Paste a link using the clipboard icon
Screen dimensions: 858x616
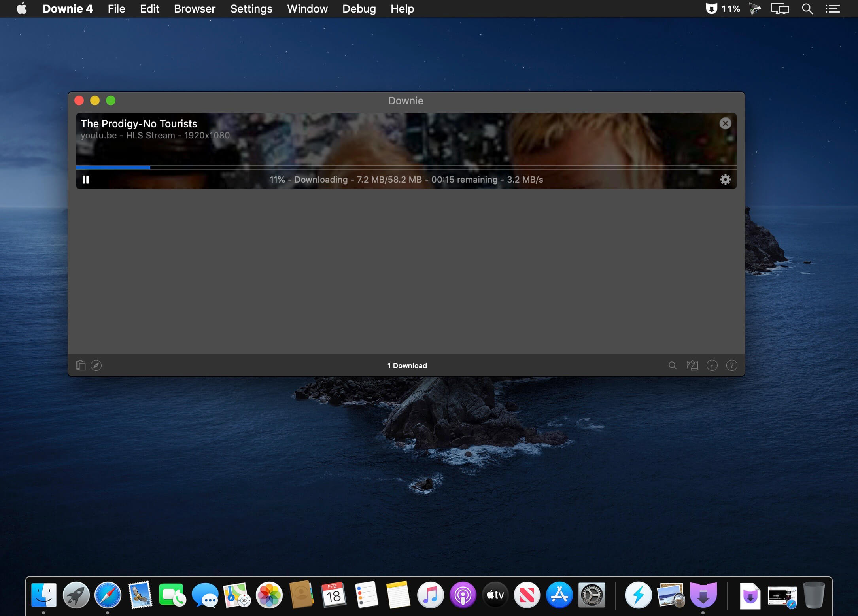coord(81,365)
